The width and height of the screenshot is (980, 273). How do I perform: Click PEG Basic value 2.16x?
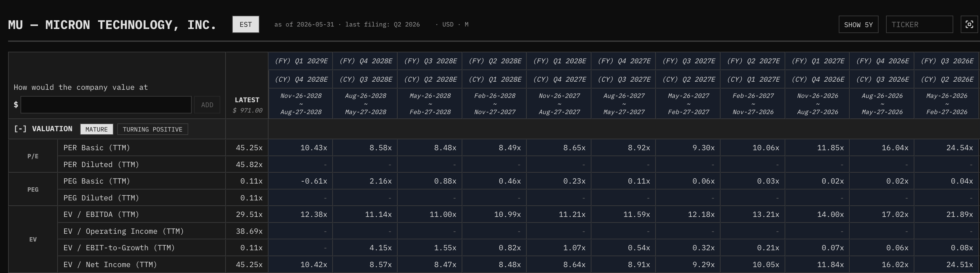[x=365, y=181]
